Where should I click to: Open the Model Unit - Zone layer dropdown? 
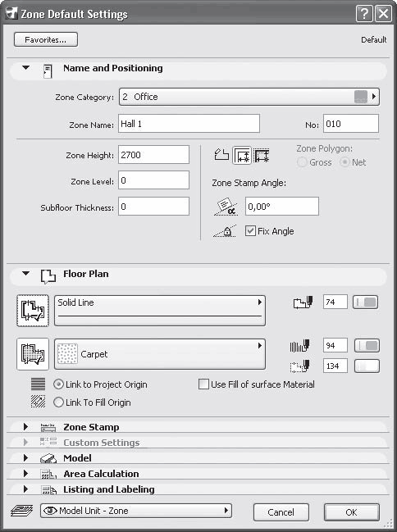coord(136,511)
